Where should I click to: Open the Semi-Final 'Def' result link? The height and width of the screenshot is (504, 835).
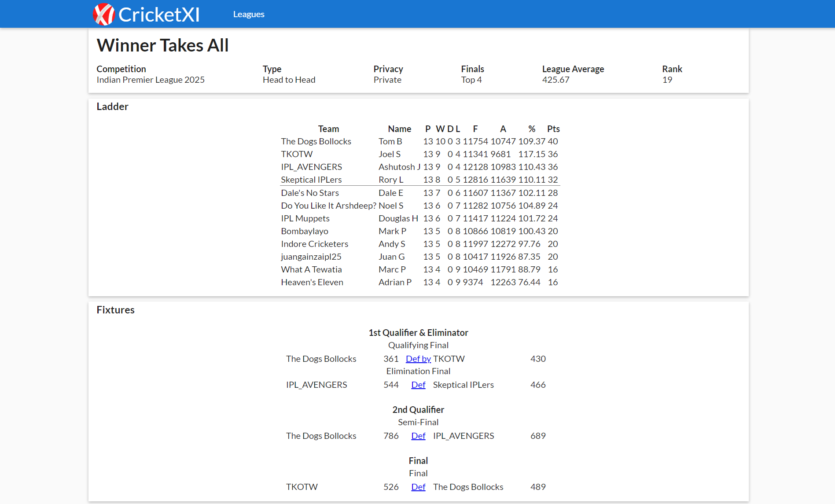[x=418, y=436]
